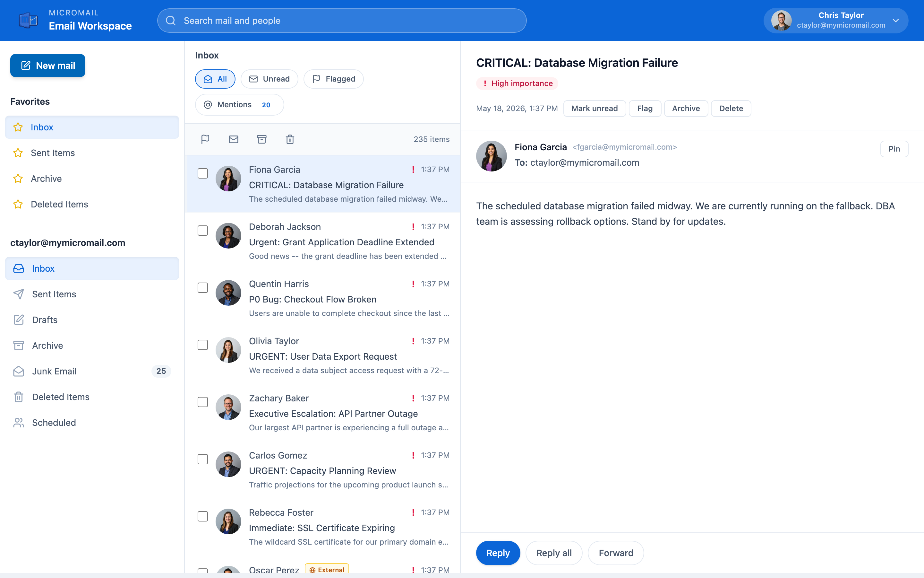Image resolution: width=924 pixels, height=578 pixels.
Task: Click the Forward button
Action: coord(615,553)
